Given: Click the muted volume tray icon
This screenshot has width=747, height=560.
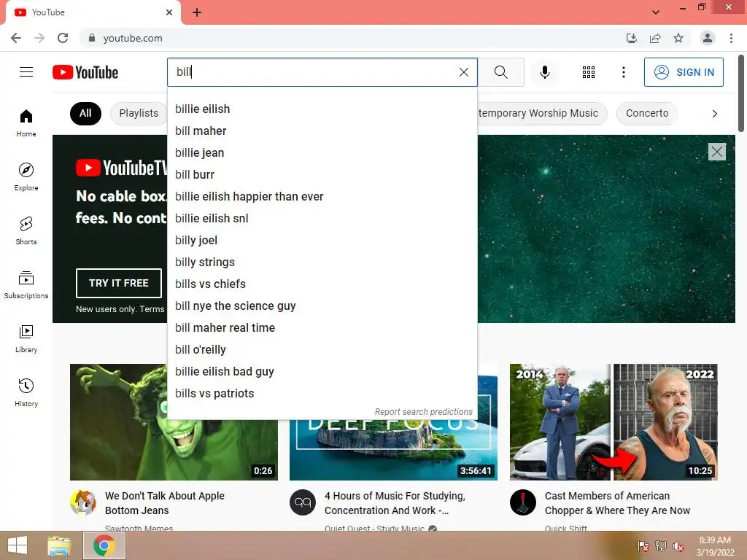Looking at the screenshot, I should click(x=678, y=546).
